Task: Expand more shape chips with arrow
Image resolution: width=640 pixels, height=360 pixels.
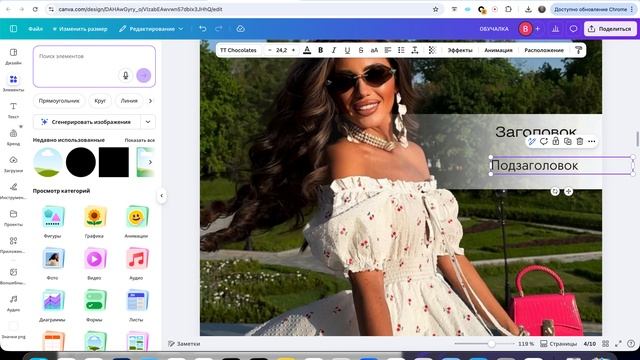Action: point(150,101)
